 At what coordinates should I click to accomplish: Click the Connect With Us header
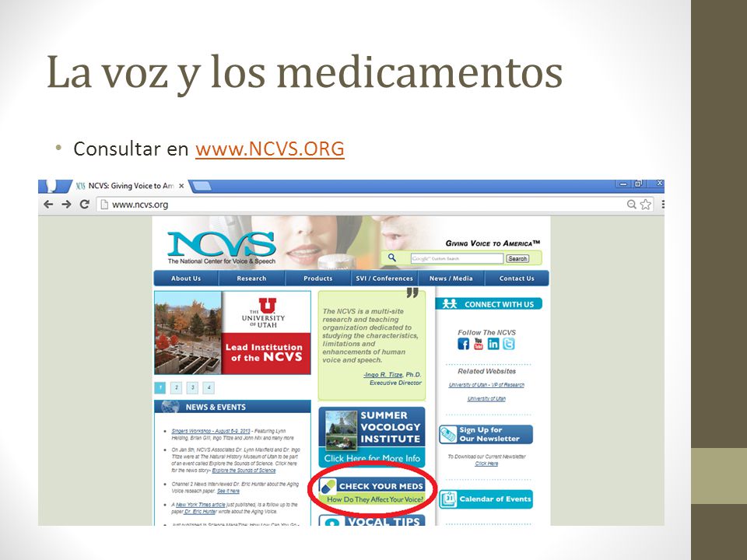[489, 304]
